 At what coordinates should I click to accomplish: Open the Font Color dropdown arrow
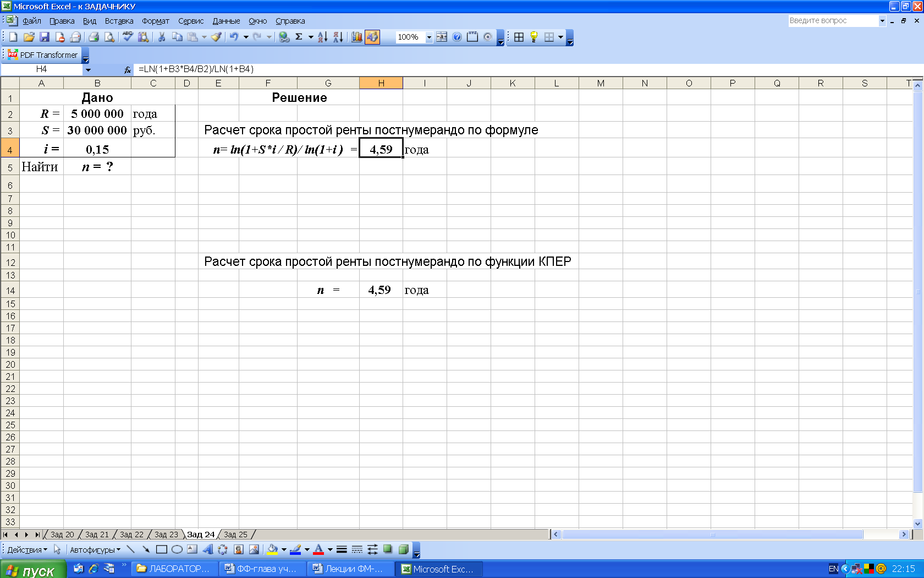(330, 549)
